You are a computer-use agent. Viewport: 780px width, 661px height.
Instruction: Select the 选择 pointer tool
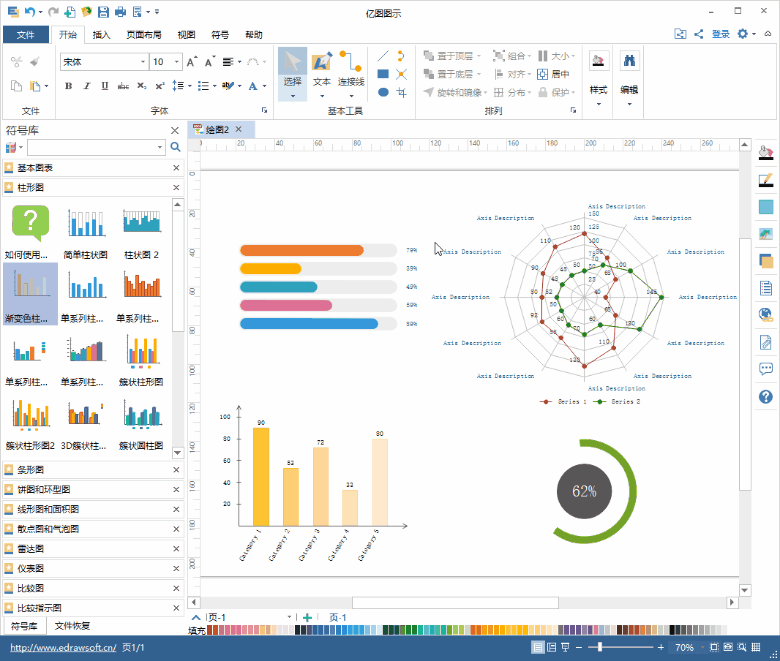(x=292, y=74)
